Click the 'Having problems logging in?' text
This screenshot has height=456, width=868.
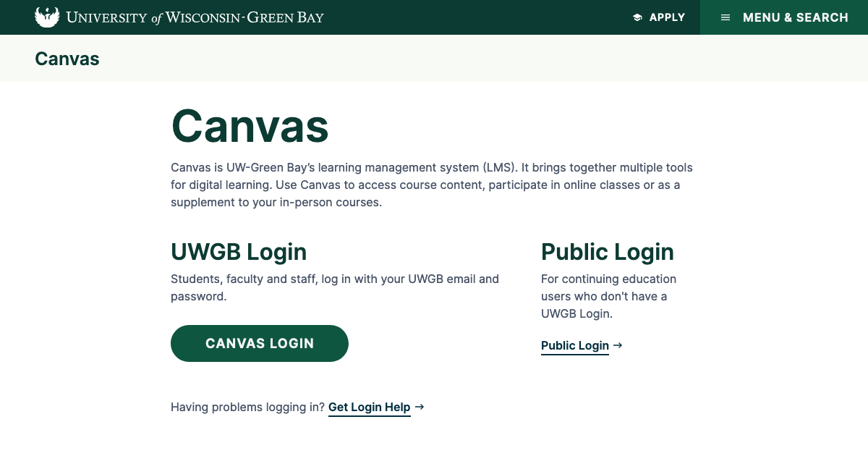pos(247,408)
